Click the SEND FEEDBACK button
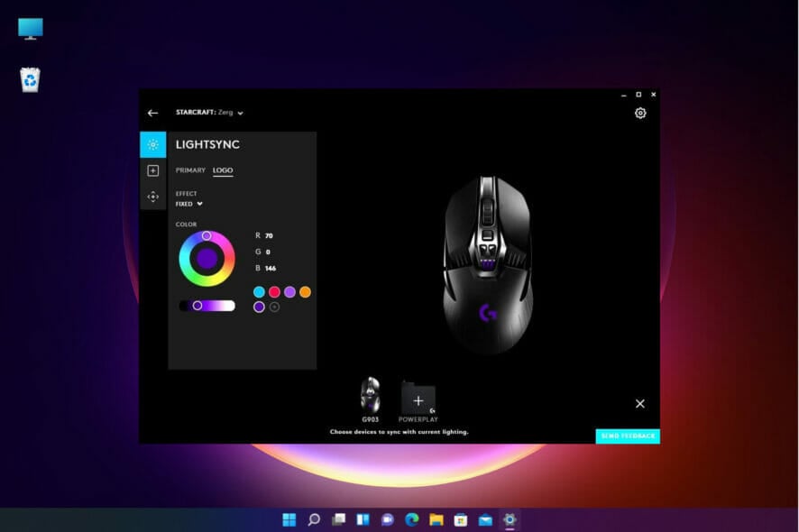The height and width of the screenshot is (532, 799). [627, 436]
